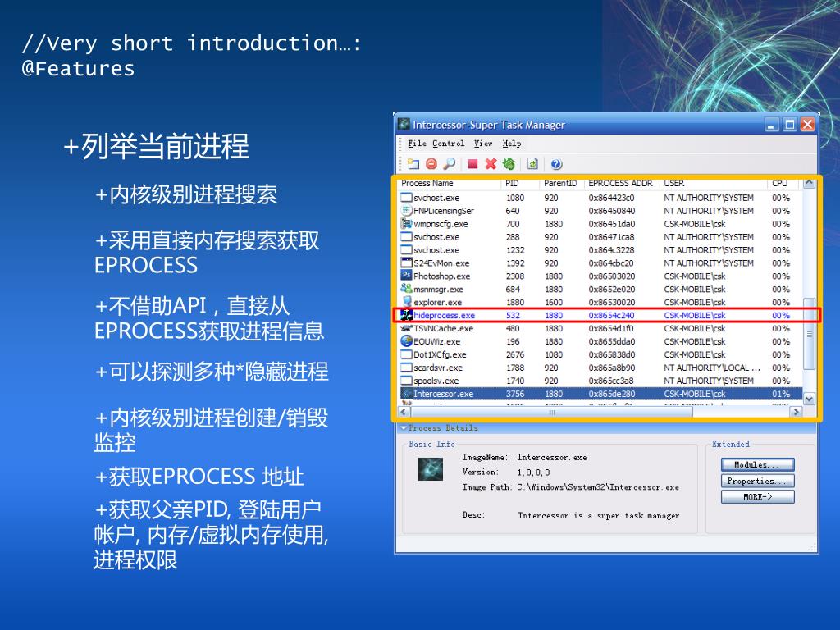Sort by the EPROCESS ADDR column header
Image resolution: width=840 pixels, height=630 pixels.
[622, 183]
